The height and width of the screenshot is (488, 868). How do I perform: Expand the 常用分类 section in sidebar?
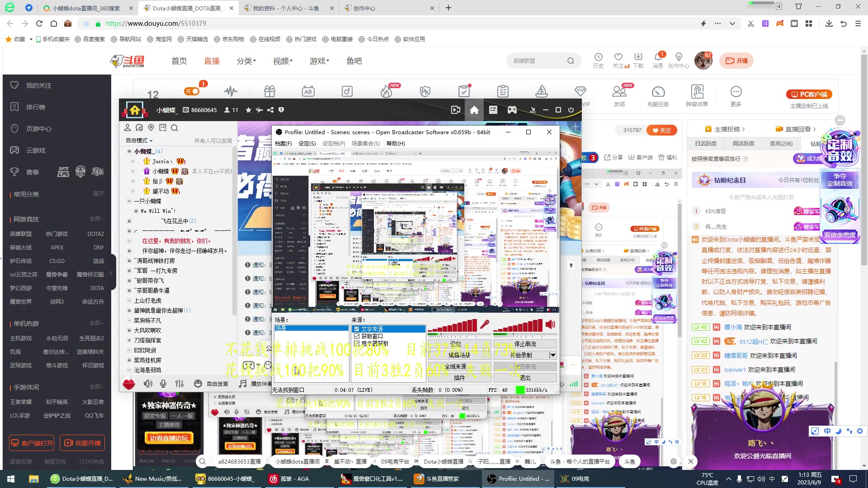click(99, 194)
